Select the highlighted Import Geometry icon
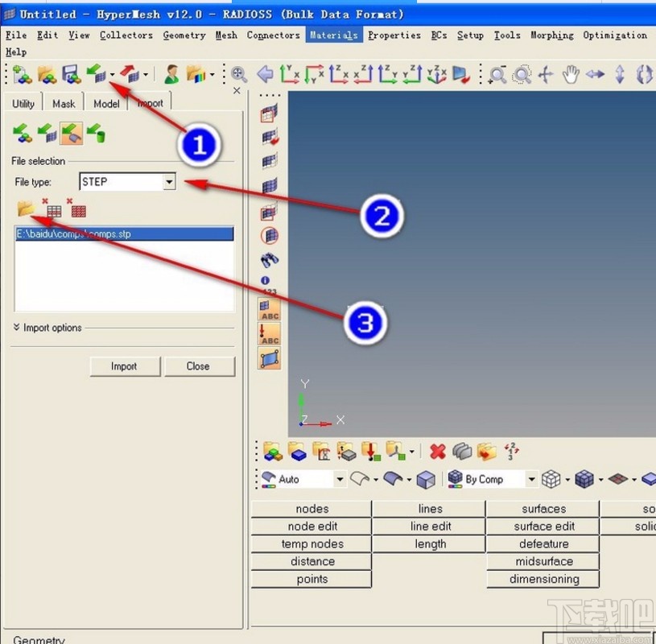 click(71, 134)
